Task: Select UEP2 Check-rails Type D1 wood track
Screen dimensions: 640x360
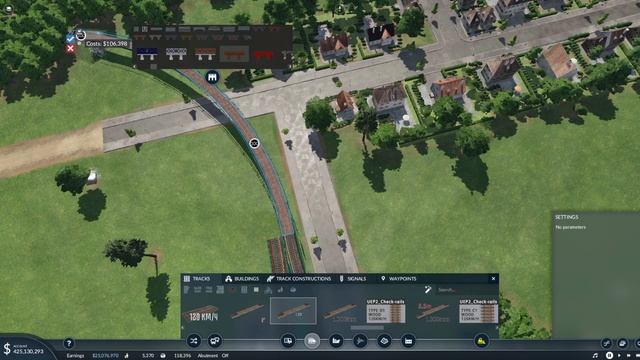Action: (x=386, y=311)
